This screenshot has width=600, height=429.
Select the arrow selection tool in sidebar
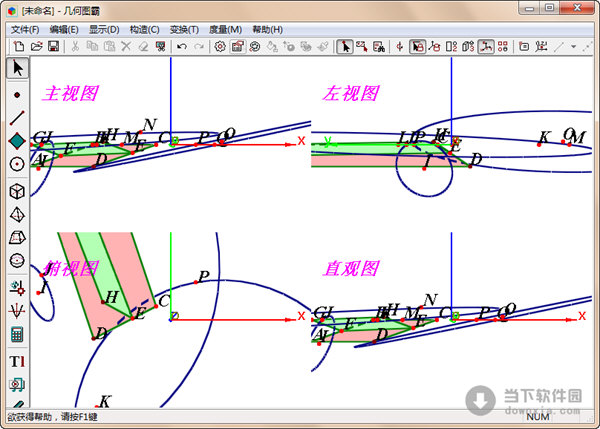click(x=18, y=68)
